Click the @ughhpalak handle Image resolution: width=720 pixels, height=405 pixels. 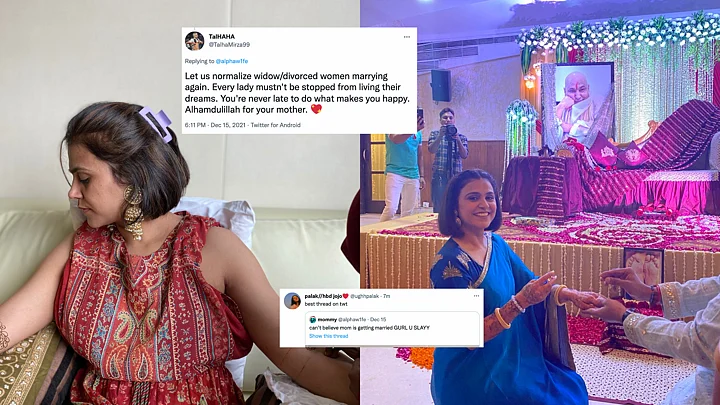tap(366, 296)
